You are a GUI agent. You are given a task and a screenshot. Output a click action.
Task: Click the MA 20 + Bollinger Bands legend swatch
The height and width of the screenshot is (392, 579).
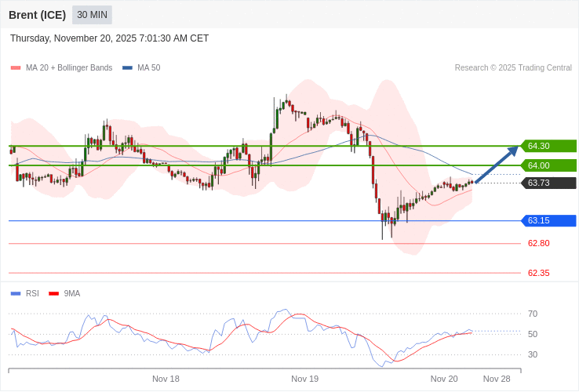[16, 68]
